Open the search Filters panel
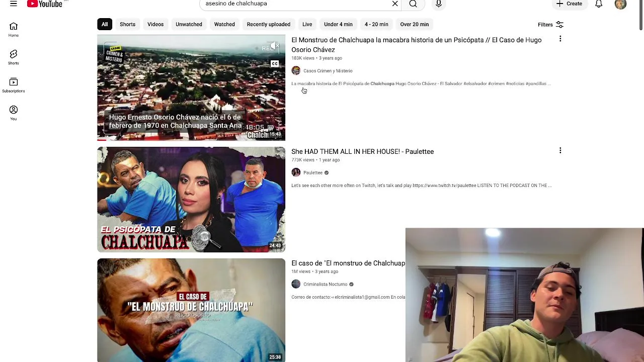Image resolution: width=644 pixels, height=362 pixels. [x=550, y=25]
